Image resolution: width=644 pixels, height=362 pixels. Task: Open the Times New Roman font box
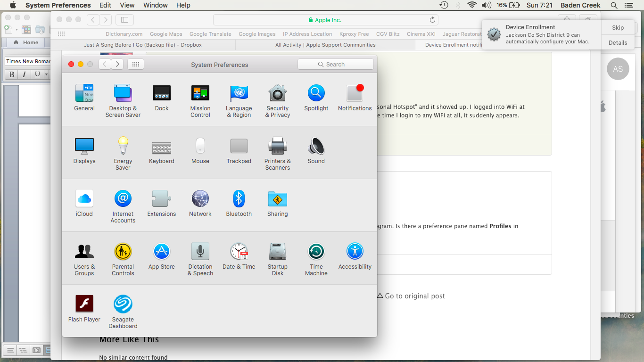pos(28,61)
